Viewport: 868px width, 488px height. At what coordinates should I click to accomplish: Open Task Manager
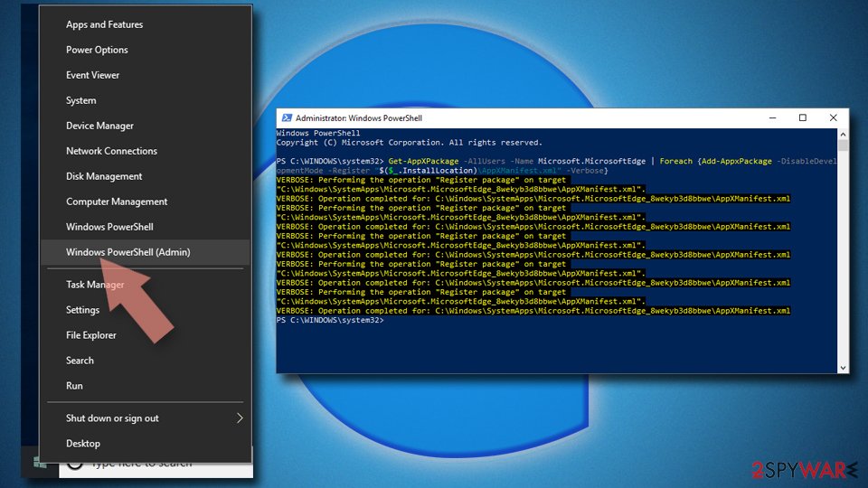pyautogui.click(x=95, y=285)
